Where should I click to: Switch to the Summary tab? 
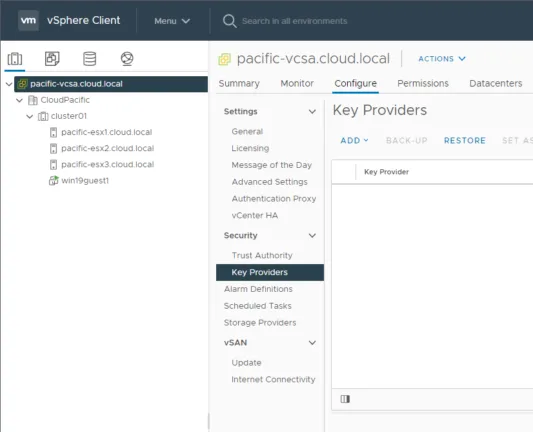(239, 84)
